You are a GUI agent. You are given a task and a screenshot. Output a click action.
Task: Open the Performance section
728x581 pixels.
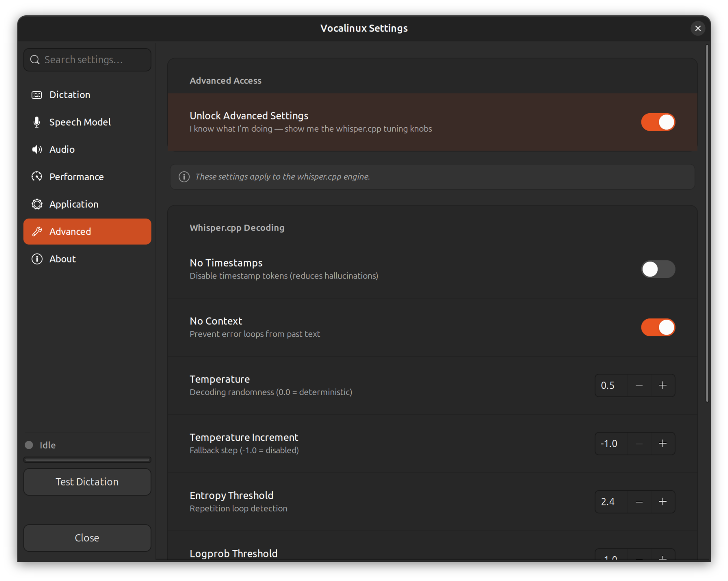pos(87,177)
